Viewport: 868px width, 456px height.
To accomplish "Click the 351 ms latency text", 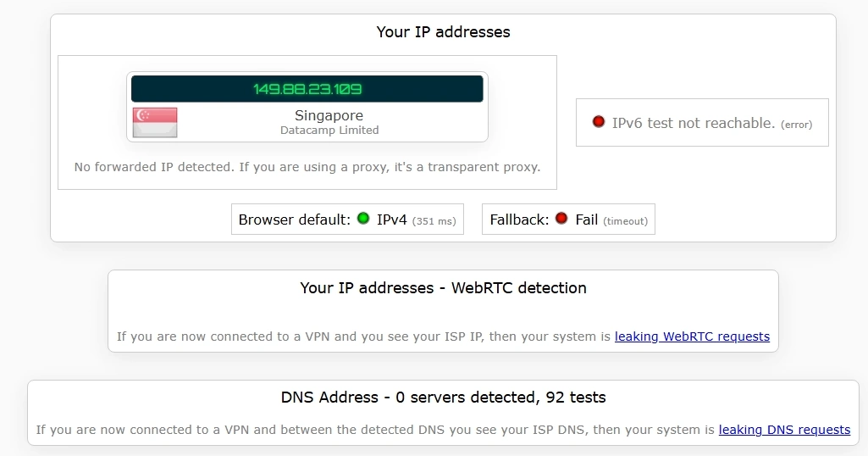I will [434, 221].
